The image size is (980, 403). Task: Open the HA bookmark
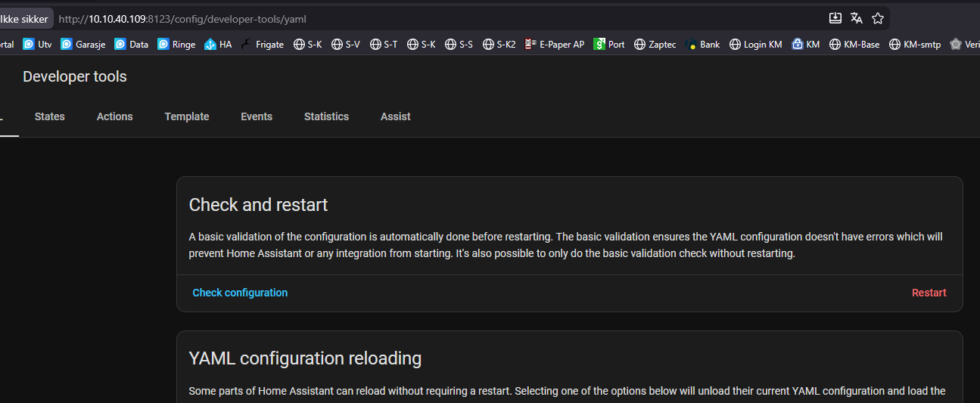coord(218,45)
